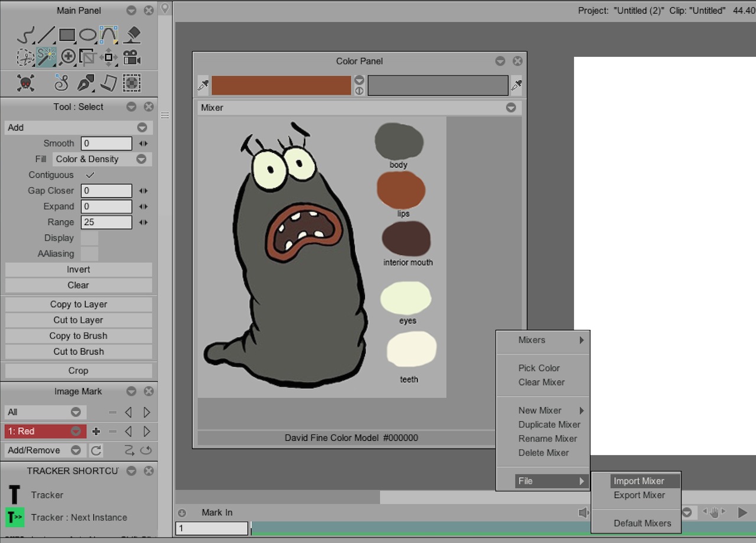Toggle the speaker sound icon
This screenshot has height=543, width=756.
[x=584, y=512]
